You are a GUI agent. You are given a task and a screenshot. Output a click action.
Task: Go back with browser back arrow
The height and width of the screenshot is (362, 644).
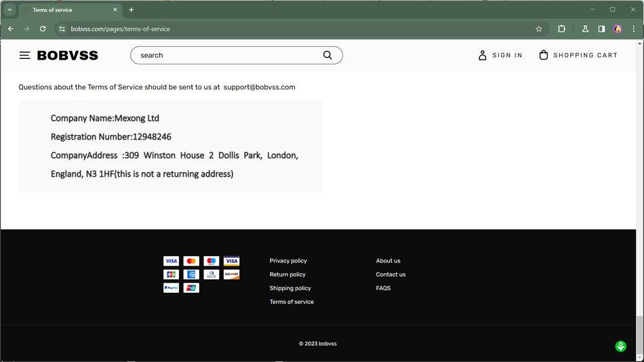[x=11, y=28]
